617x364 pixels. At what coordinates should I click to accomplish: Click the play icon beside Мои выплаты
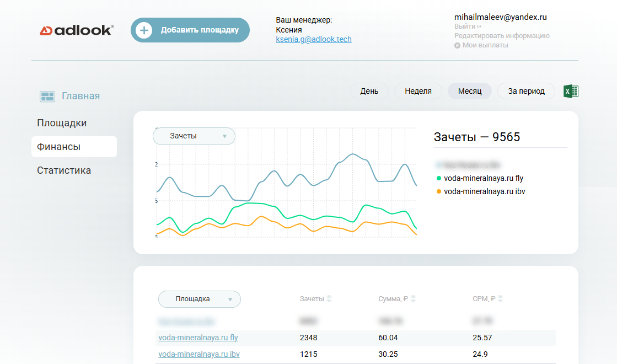pyautogui.click(x=457, y=45)
